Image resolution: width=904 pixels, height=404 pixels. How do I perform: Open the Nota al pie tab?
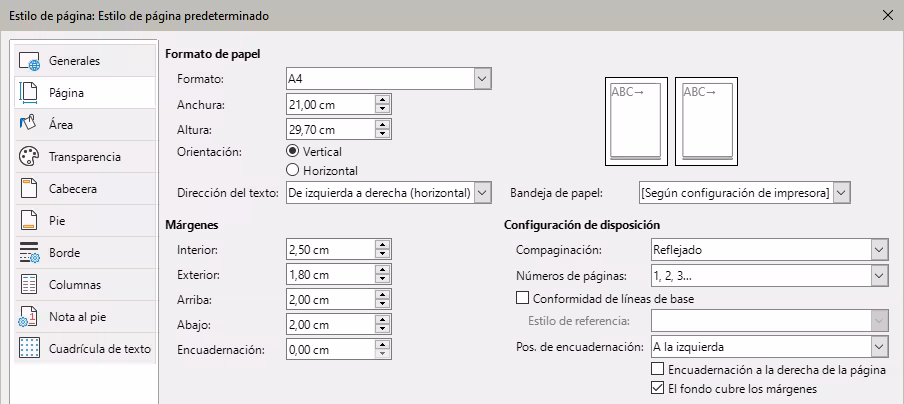[x=85, y=317]
